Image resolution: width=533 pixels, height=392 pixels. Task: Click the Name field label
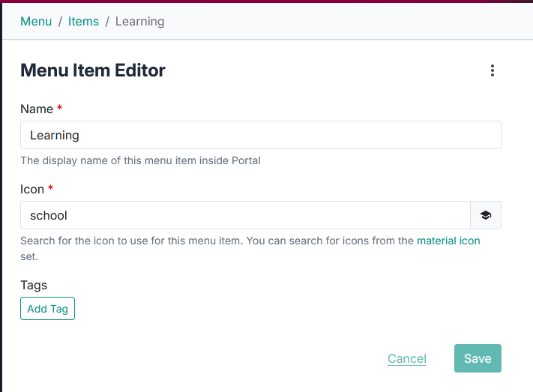pyautogui.click(x=37, y=109)
